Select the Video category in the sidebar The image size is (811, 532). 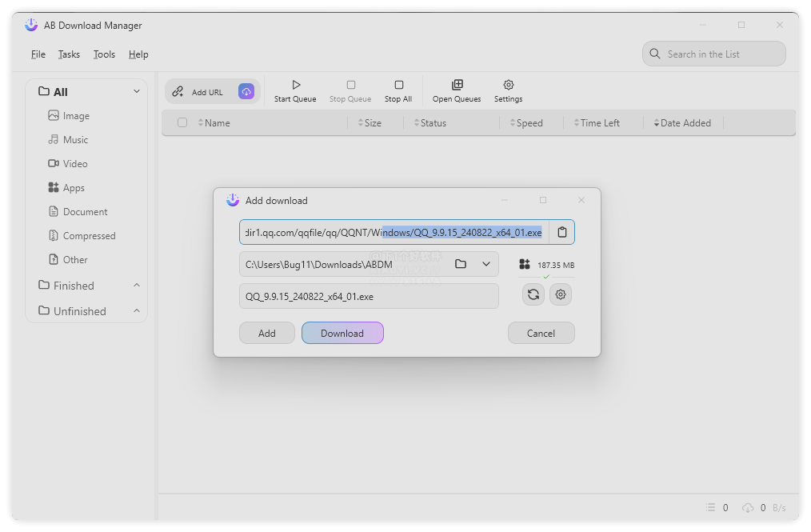tap(76, 163)
